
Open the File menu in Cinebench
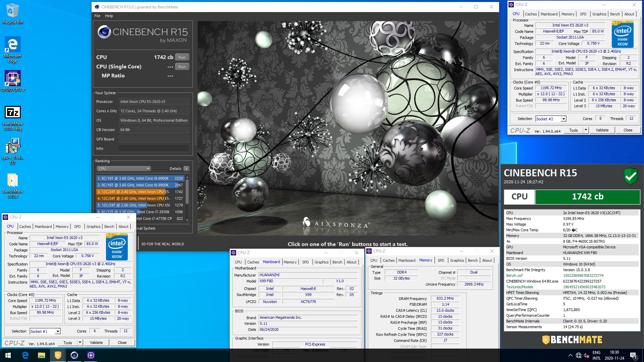(97, 16)
